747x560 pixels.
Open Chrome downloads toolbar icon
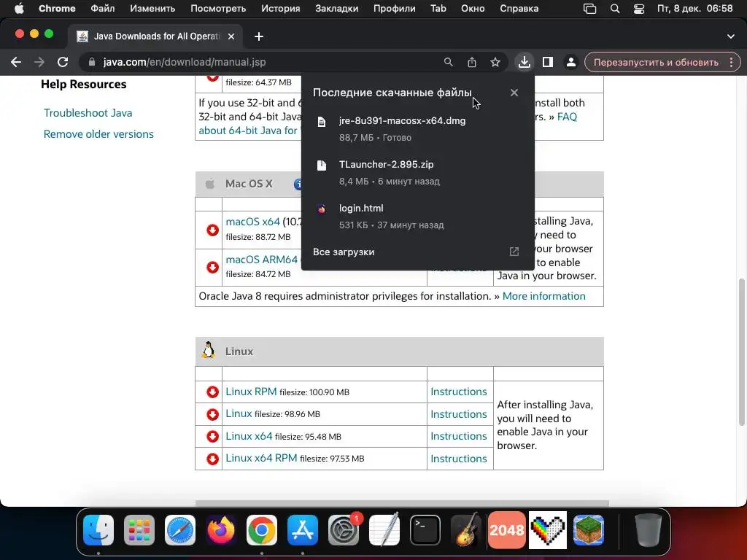[524, 62]
